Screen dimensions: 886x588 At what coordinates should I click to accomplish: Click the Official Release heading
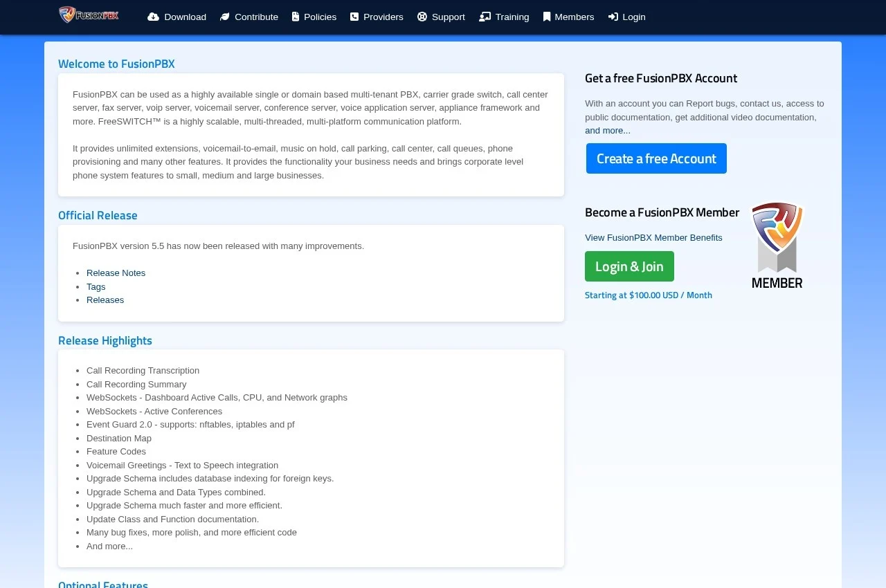(98, 215)
